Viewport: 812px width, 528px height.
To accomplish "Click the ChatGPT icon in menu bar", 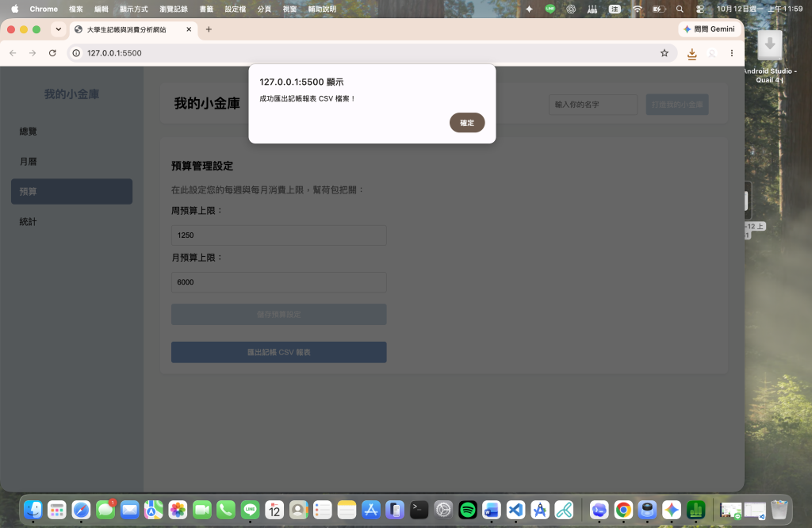I will point(571,9).
